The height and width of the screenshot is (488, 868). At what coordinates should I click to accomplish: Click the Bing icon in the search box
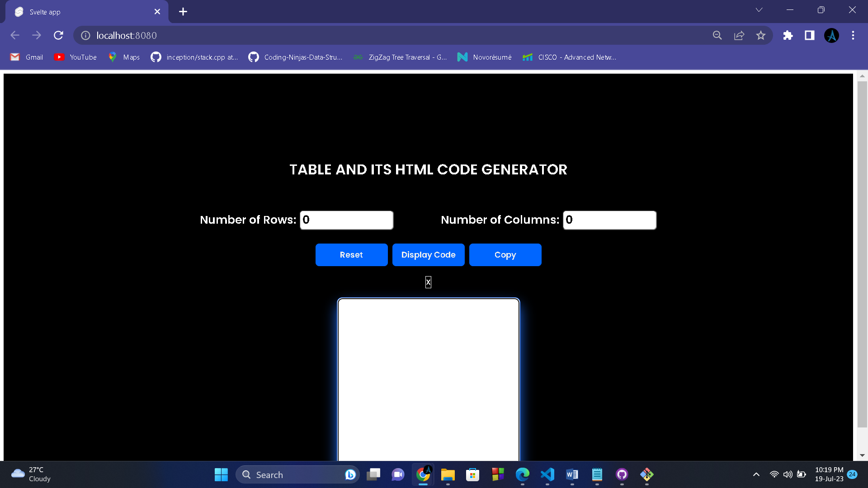(351, 474)
